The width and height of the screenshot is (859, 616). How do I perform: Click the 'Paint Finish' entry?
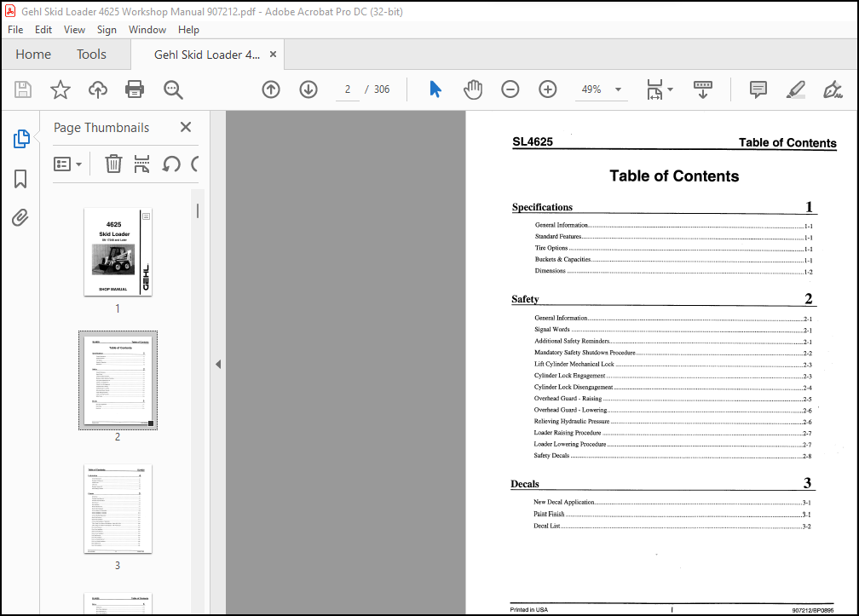point(549,514)
